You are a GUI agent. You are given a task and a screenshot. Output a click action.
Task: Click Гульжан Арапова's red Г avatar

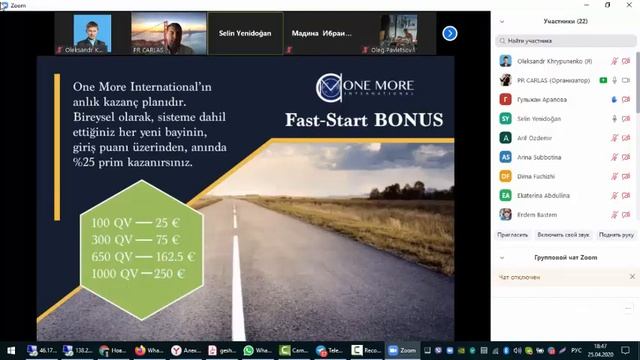coord(506,99)
